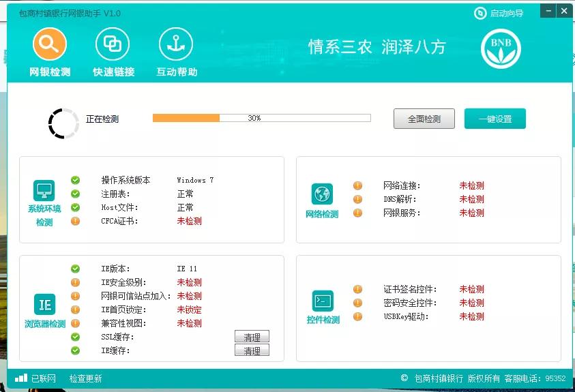Click the spinning 正在检测 loading indicator
The width and height of the screenshot is (575, 392).
[x=63, y=123]
